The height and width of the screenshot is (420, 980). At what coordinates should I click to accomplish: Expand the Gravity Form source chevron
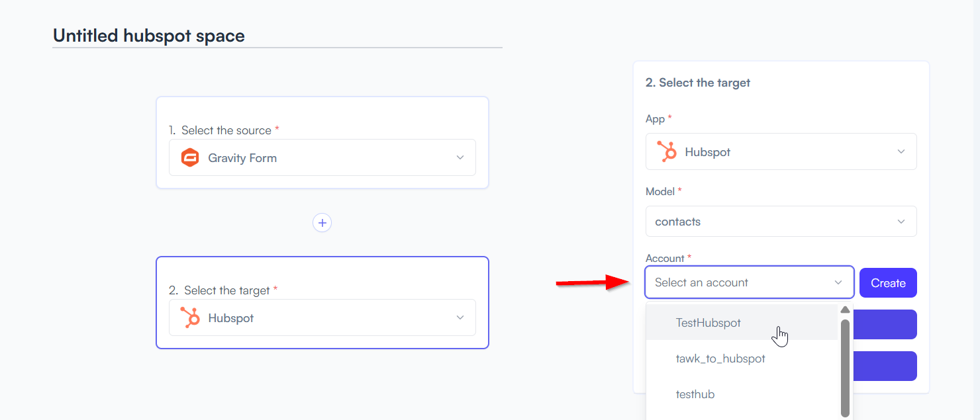point(460,158)
